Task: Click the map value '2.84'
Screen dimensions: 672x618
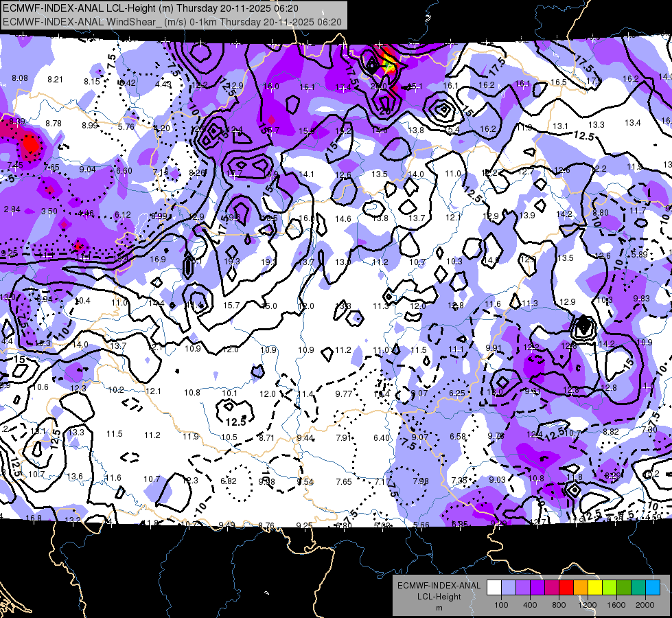Action: pos(12,209)
